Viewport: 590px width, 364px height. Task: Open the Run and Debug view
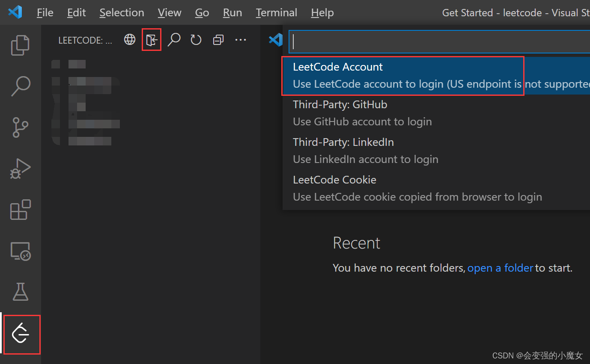click(20, 168)
